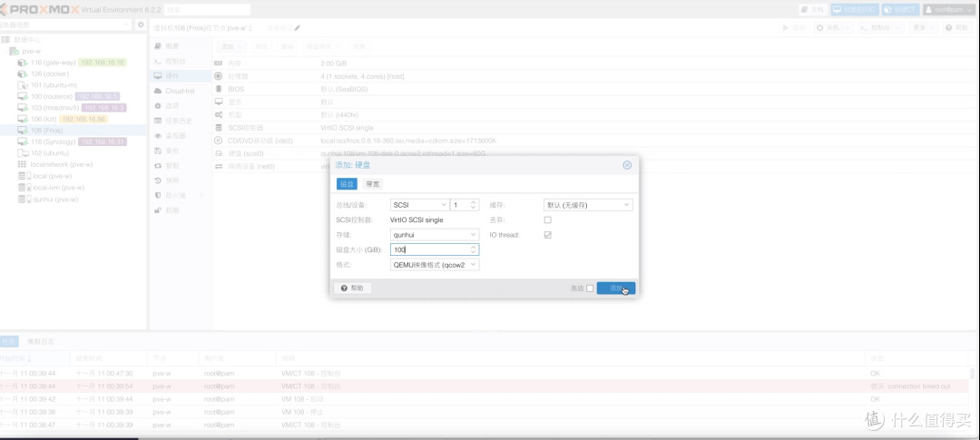Screen dimensions: 980x440
Task: Click the 显示 display monitor icon
Action: [218, 102]
